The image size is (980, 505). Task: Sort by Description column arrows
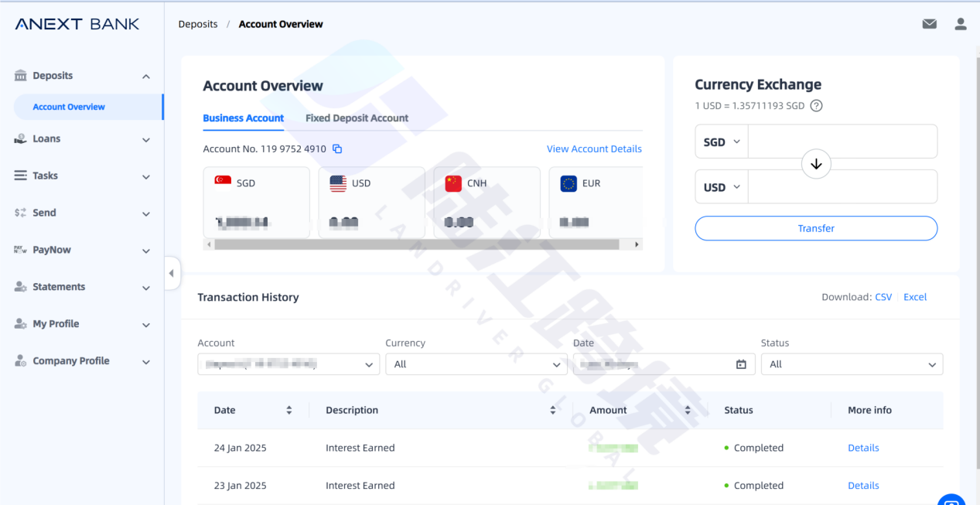coord(553,410)
